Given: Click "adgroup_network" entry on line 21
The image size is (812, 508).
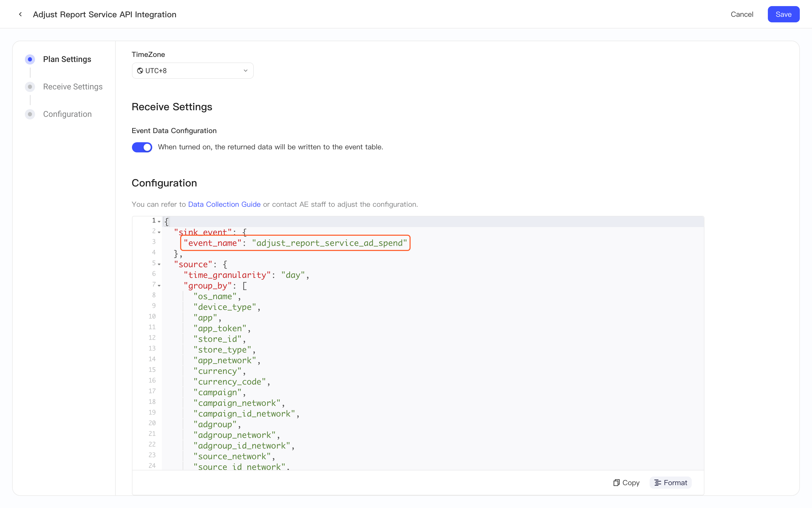Looking at the screenshot, I should click(x=234, y=435).
